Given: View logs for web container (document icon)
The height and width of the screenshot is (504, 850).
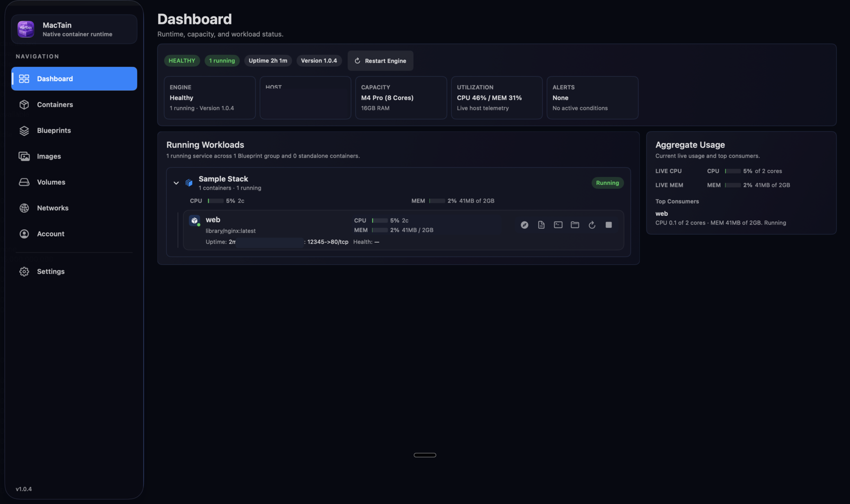Looking at the screenshot, I should point(541,225).
